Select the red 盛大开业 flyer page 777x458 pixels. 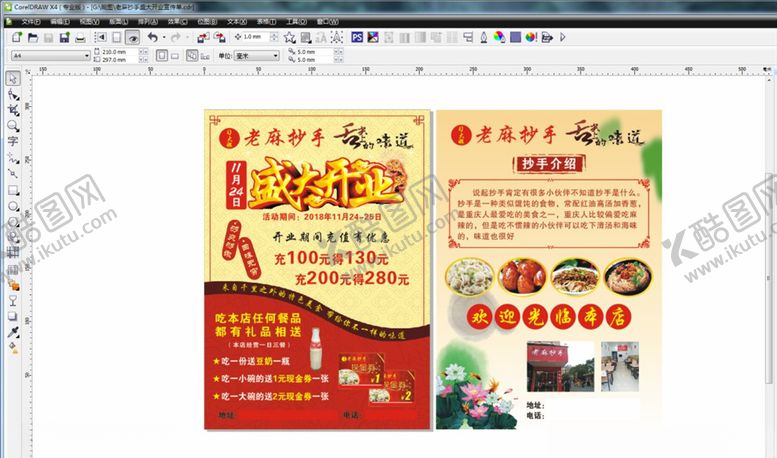(x=318, y=269)
